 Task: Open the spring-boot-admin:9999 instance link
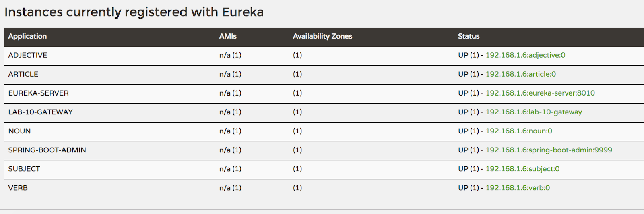pyautogui.click(x=549, y=150)
